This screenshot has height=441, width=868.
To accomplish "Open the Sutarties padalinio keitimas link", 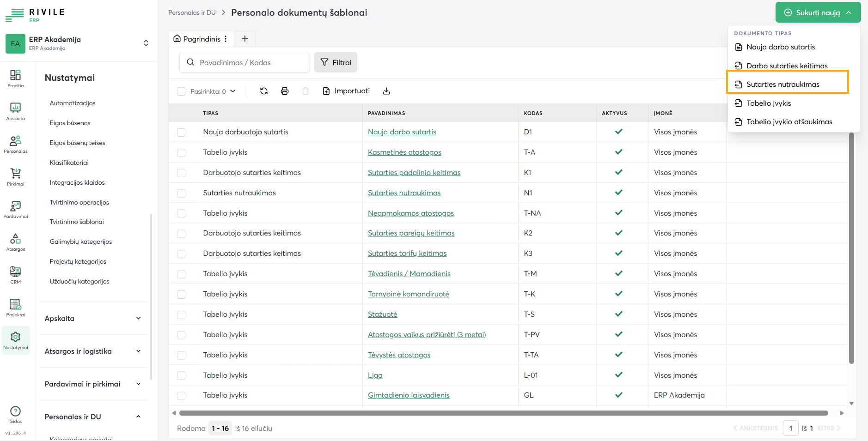I will pyautogui.click(x=414, y=173).
